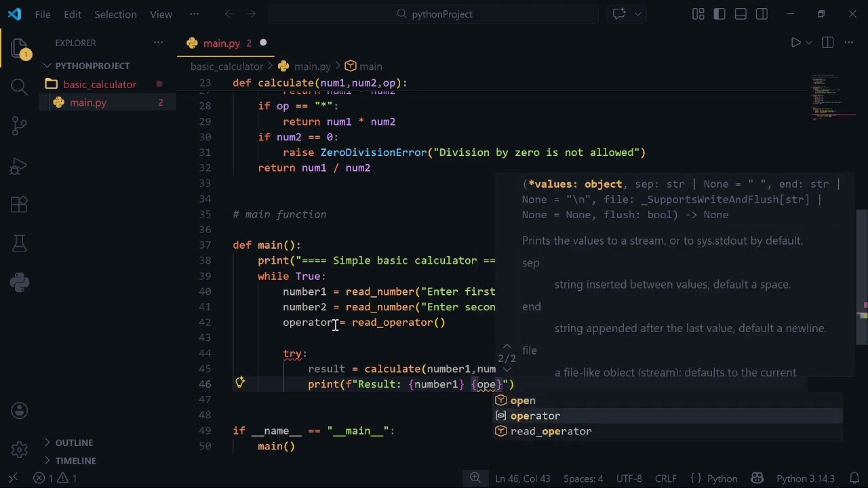Open the remote window status icon
This screenshot has height=488, width=868.
[x=12, y=479]
